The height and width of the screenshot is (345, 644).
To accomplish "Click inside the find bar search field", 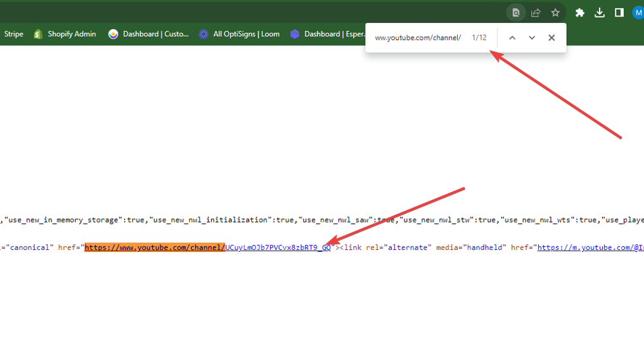I will pyautogui.click(x=418, y=38).
